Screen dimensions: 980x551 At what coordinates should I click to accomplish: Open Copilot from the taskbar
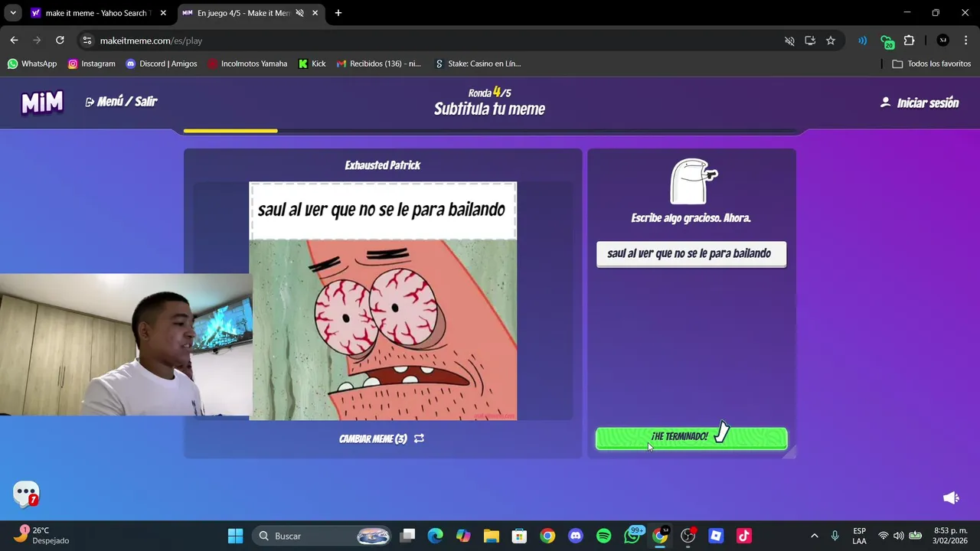463,536
